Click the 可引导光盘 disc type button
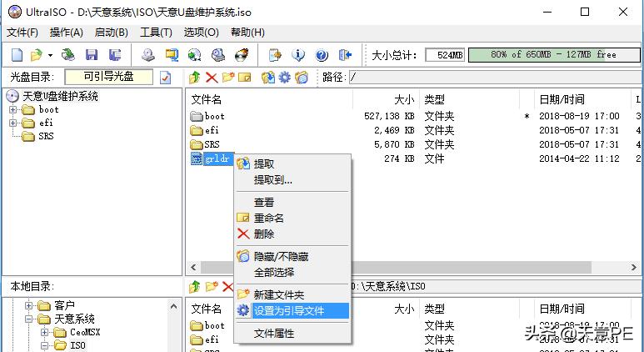This screenshot has width=644, height=352. [109, 77]
